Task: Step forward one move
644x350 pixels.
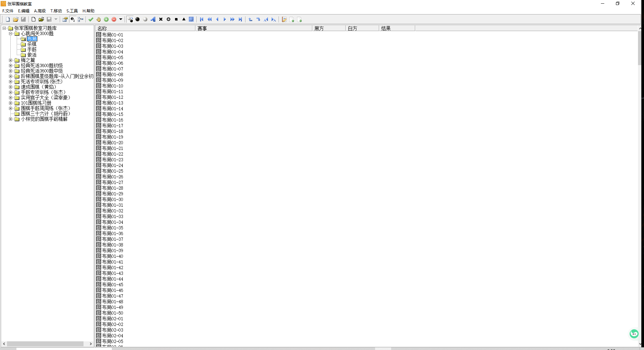Action: tap(225, 19)
